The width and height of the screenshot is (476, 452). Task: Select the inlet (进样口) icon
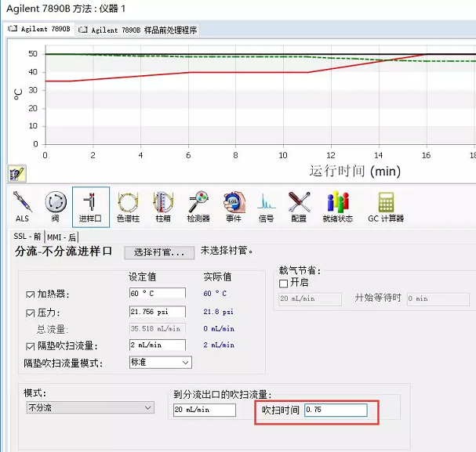pyautogui.click(x=90, y=207)
